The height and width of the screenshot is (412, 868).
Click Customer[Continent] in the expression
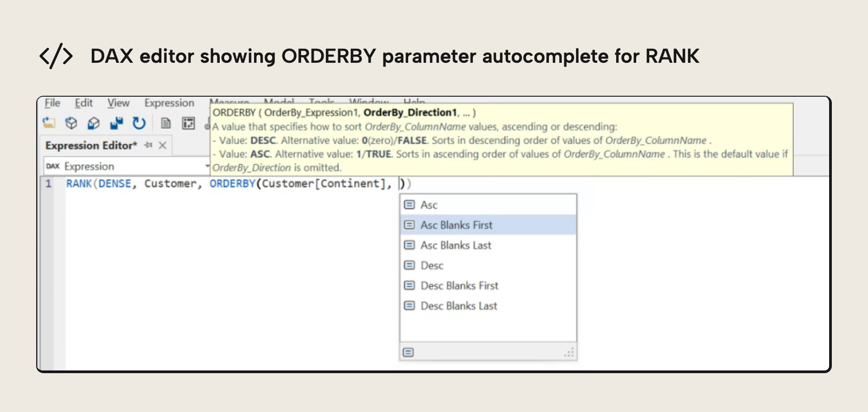pyautogui.click(x=324, y=183)
